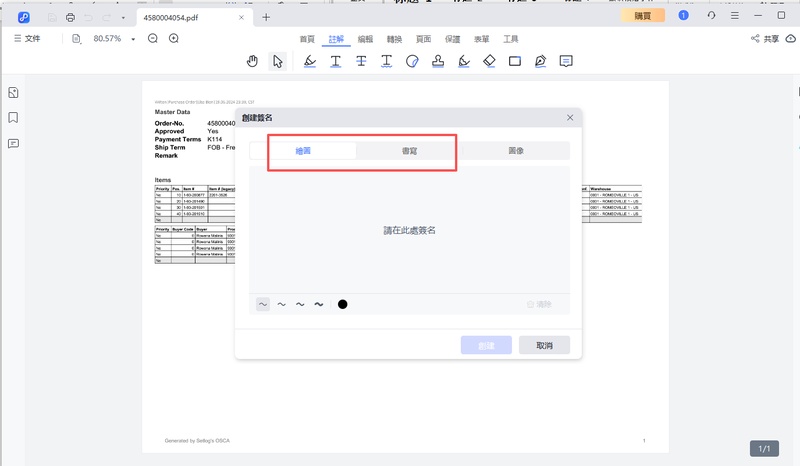
Task: Pick the stamp tool
Action: (x=438, y=61)
